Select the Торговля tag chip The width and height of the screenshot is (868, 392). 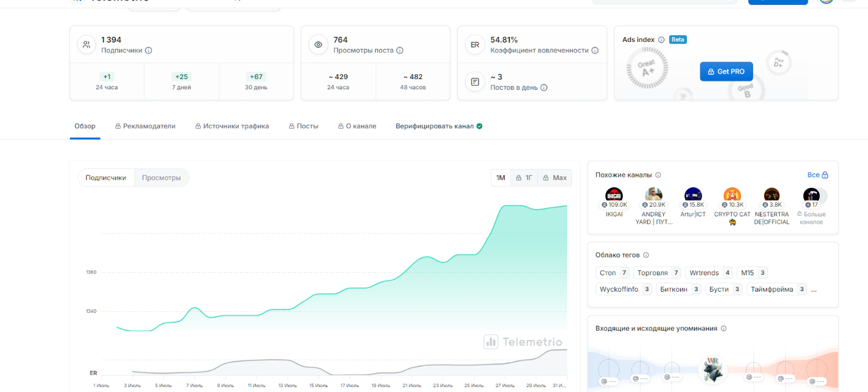658,273
